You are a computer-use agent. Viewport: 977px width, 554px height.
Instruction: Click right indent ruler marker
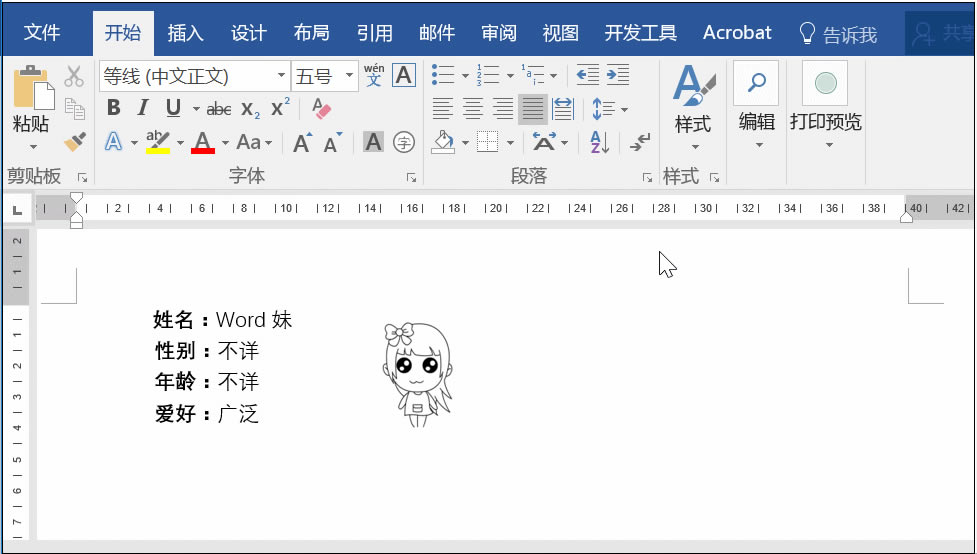tap(907, 216)
